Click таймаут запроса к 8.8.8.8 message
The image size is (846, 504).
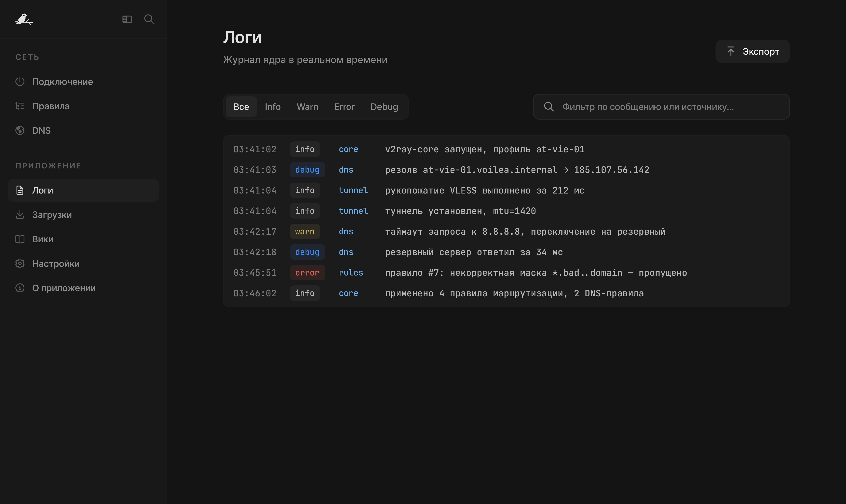pos(525,232)
